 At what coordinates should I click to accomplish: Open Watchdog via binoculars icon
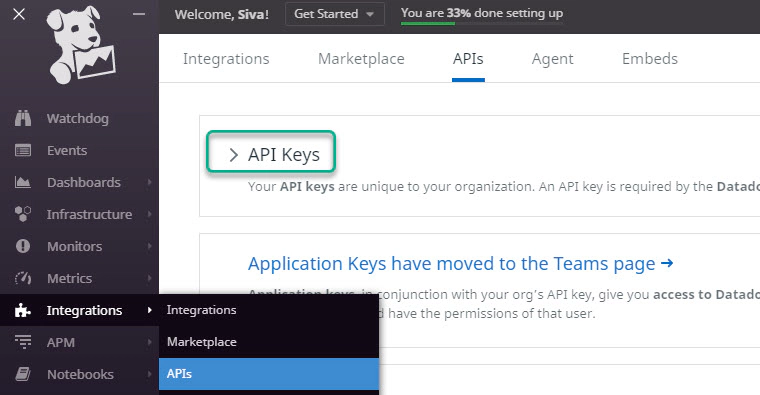[23, 118]
